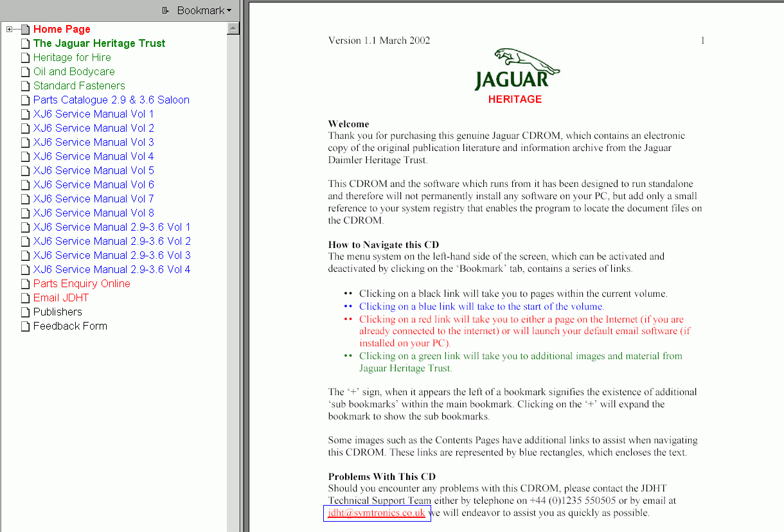Image resolution: width=784 pixels, height=532 pixels.
Task: Click the XJ6 Service Manual Vol 5 icon
Action: [x=25, y=170]
